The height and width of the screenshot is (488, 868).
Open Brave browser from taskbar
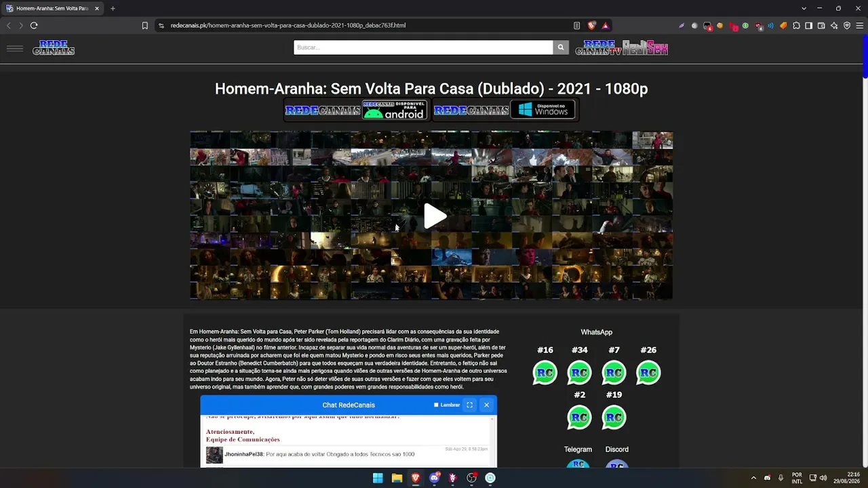point(415,479)
